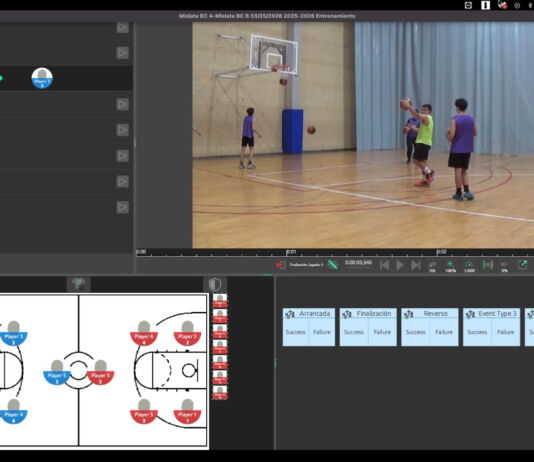Click the Finalización event button header
534x462 pixels.
click(x=368, y=314)
